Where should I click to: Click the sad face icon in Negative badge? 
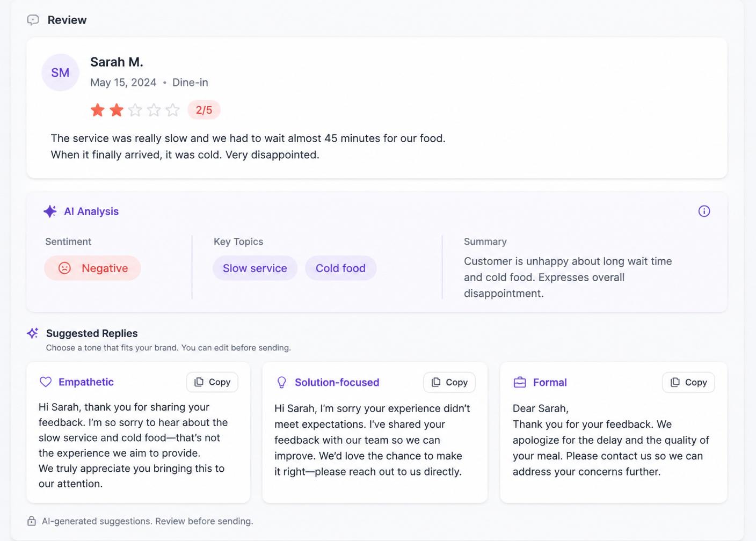pyautogui.click(x=64, y=268)
